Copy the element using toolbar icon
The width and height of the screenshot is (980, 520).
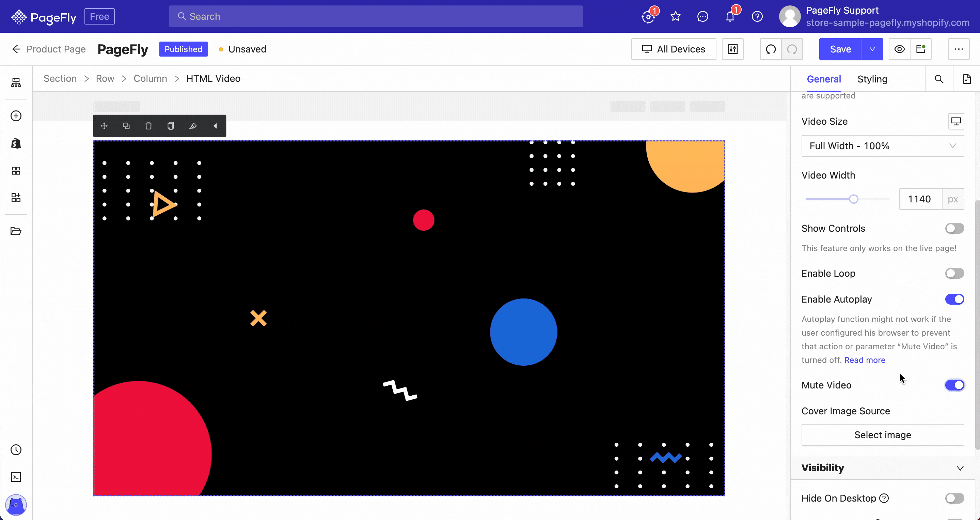click(171, 126)
